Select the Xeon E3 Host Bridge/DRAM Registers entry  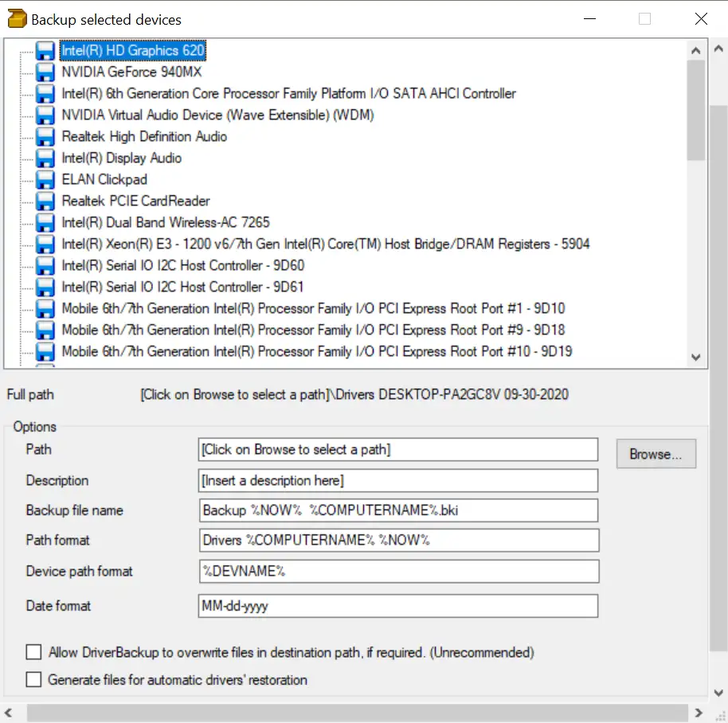point(326,244)
